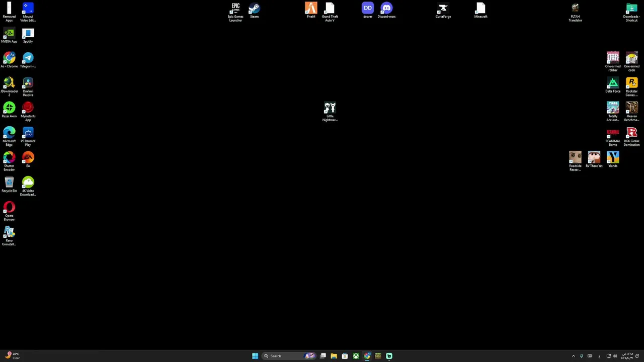Screen dimensions: 644x362
Task: Select the Revo Uninstaller desktop icon
Action: (9, 236)
